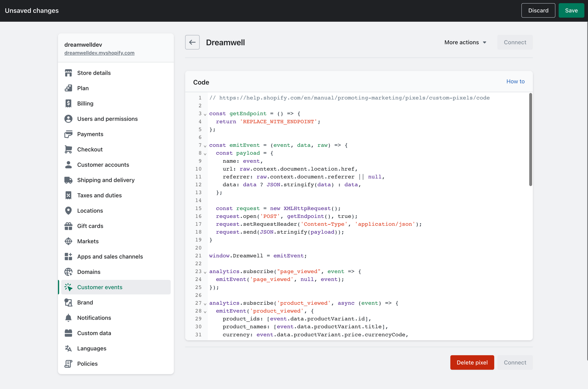Image resolution: width=588 pixels, height=389 pixels.
Task: Click the Shipping and delivery truck icon
Action: tap(68, 180)
